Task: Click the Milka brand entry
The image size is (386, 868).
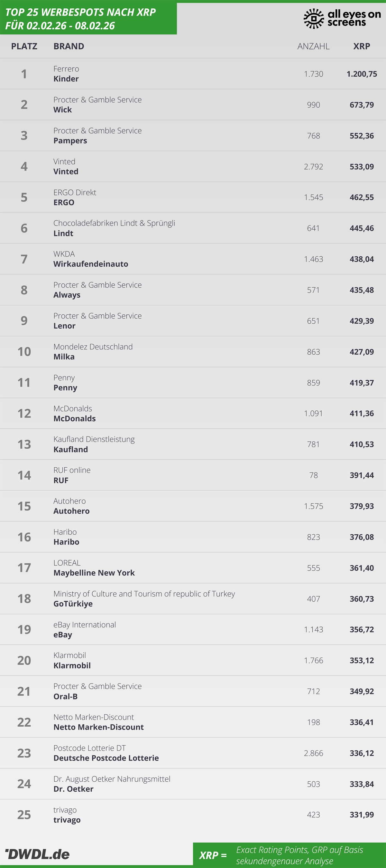Action: [64, 357]
